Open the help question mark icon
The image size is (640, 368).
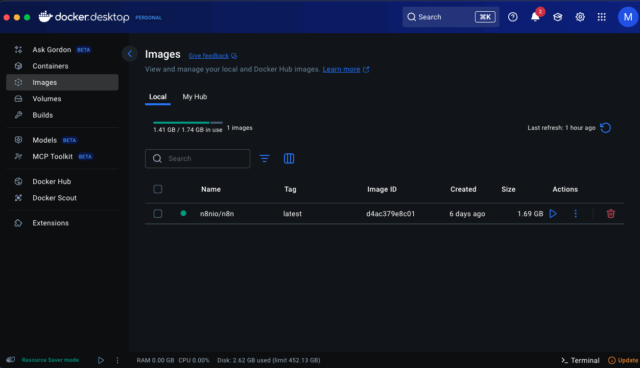(513, 17)
